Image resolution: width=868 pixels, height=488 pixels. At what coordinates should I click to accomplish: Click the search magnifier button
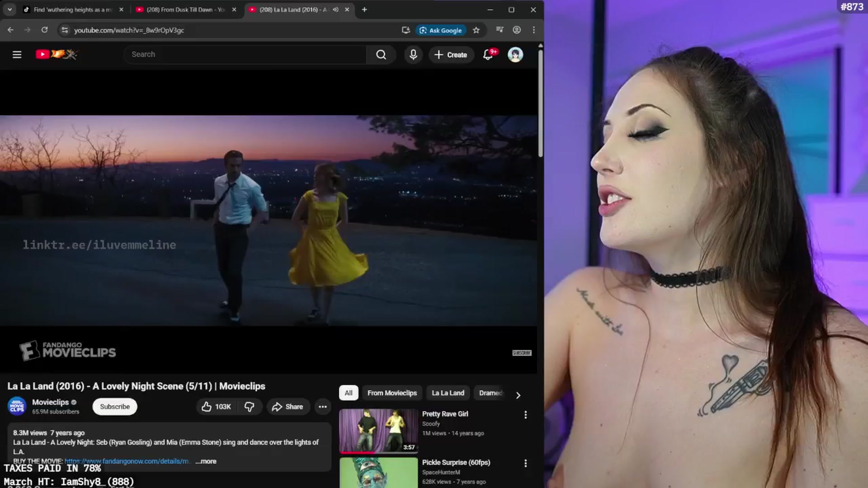[381, 55]
